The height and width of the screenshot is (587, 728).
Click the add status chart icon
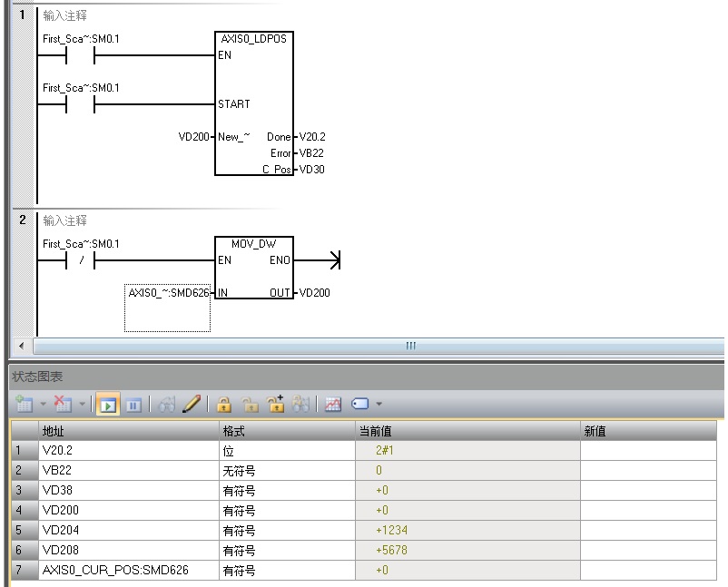[x=24, y=405]
